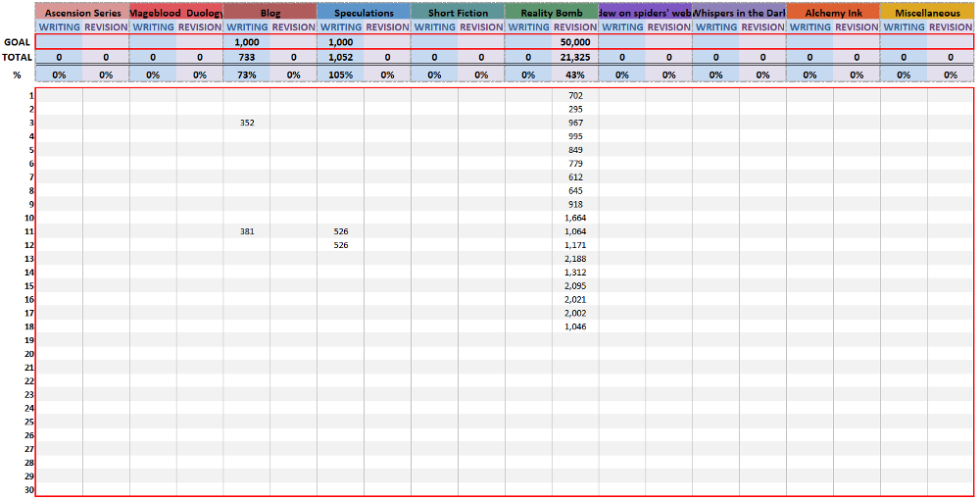
Task: Click the Alchemy Ink header cell
Action: tap(833, 13)
